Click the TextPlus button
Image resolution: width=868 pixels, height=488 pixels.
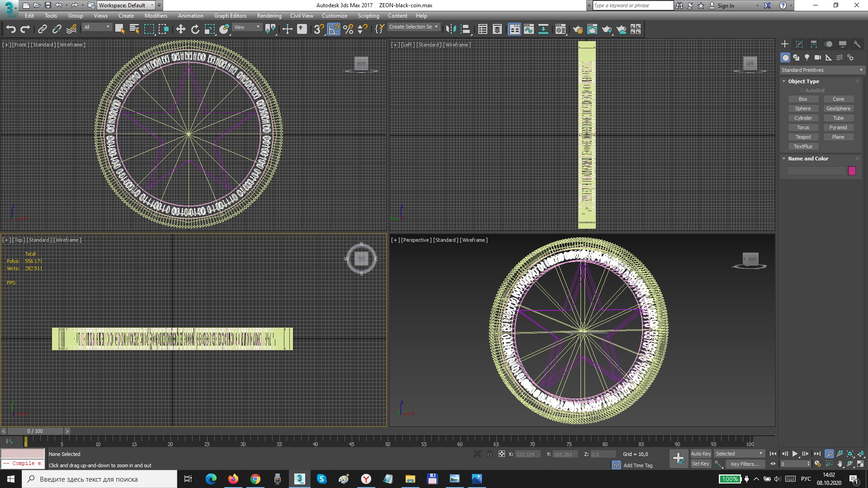[803, 146]
